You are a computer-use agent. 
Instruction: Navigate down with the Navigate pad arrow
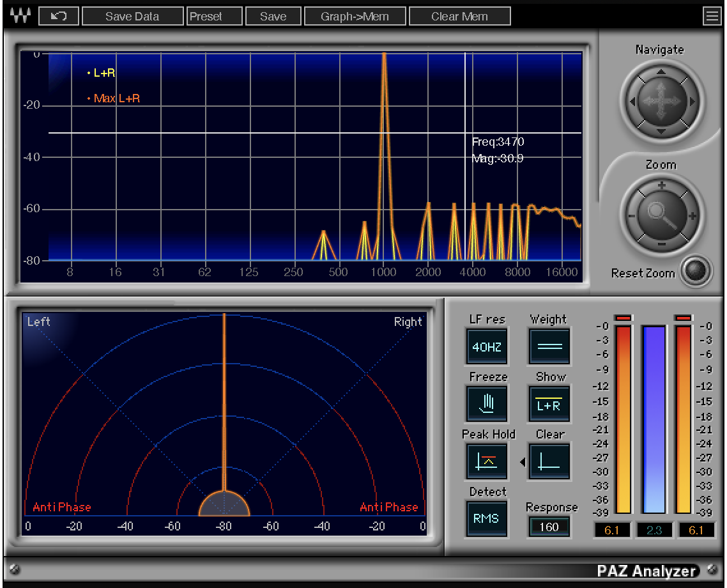click(661, 132)
